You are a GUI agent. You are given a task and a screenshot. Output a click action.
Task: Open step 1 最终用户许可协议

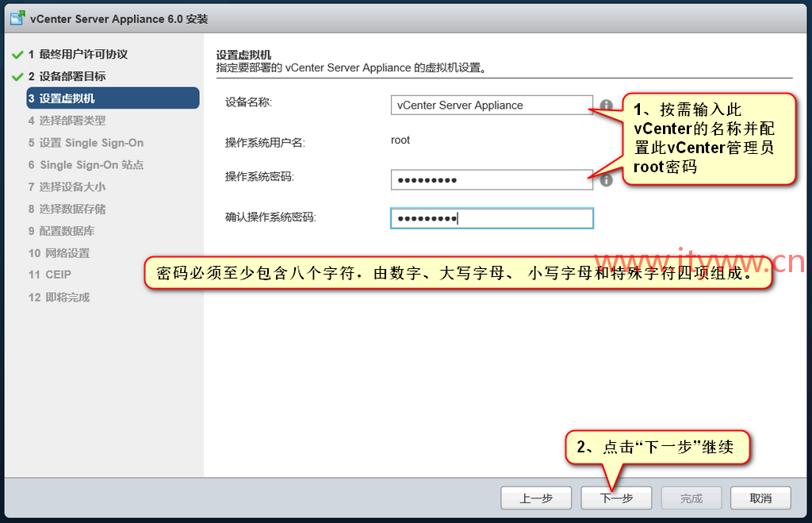(78, 55)
